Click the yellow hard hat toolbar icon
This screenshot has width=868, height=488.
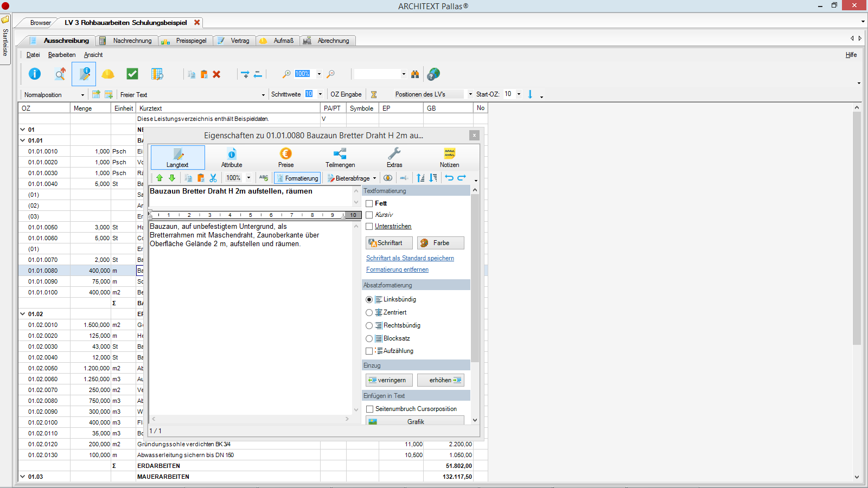coord(108,74)
